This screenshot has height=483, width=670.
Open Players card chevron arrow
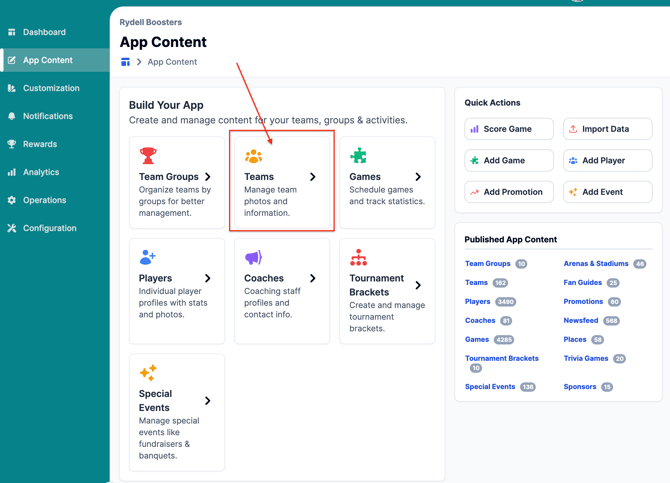[x=208, y=278]
